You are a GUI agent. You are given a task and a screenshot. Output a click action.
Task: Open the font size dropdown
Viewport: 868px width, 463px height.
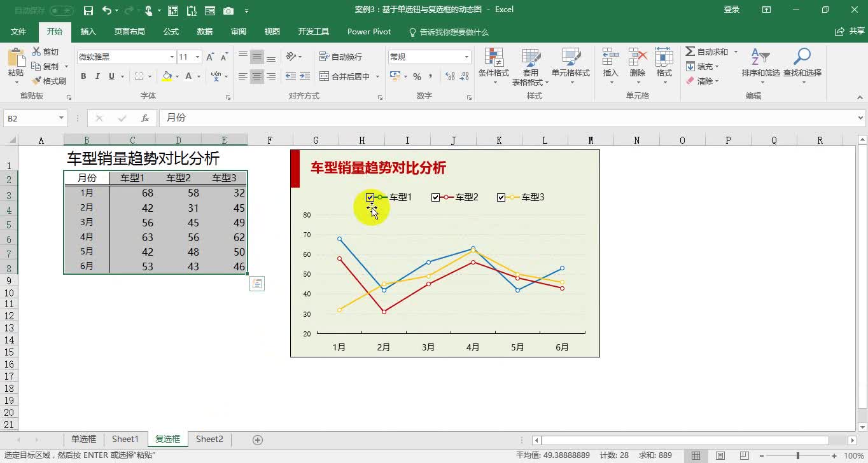[x=198, y=57]
